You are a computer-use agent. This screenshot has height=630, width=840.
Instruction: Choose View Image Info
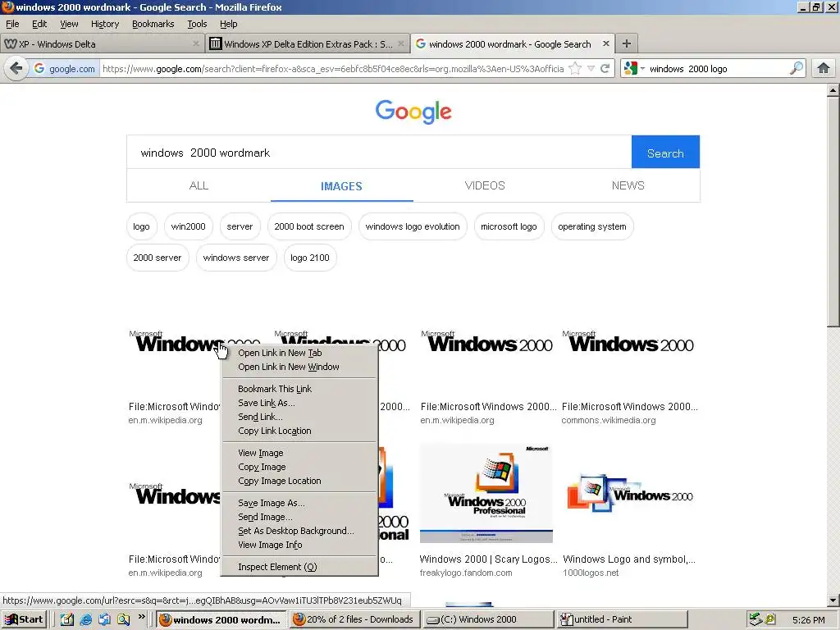pos(299,545)
